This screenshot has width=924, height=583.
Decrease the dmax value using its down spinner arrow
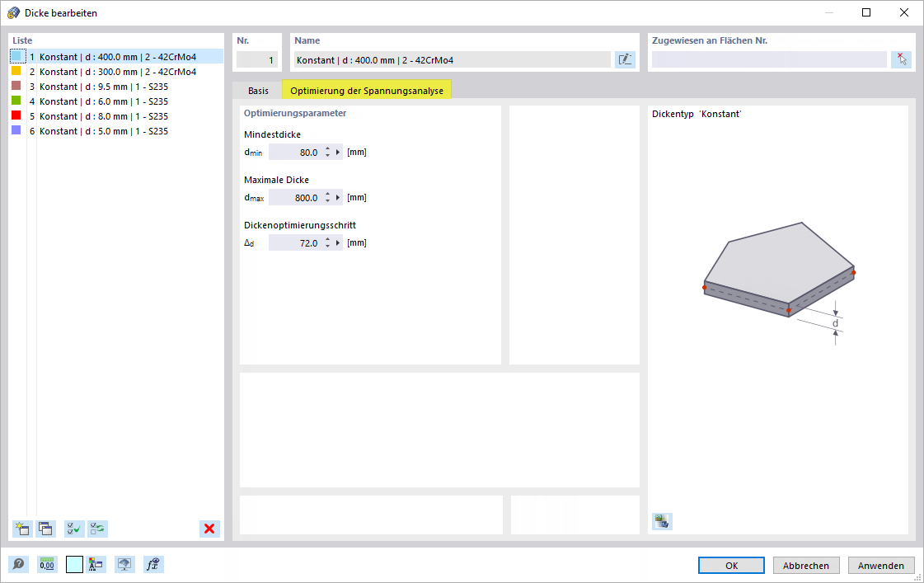coord(327,201)
